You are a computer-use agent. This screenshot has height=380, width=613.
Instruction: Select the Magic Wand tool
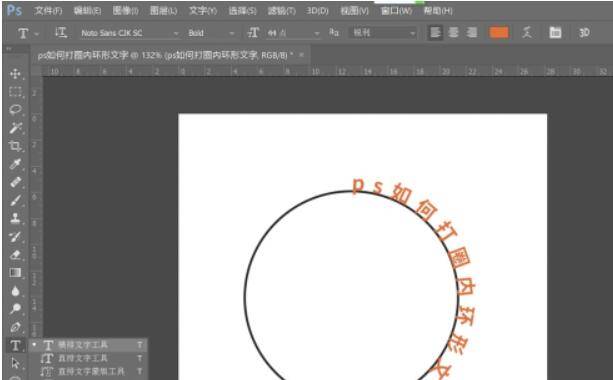[15, 128]
